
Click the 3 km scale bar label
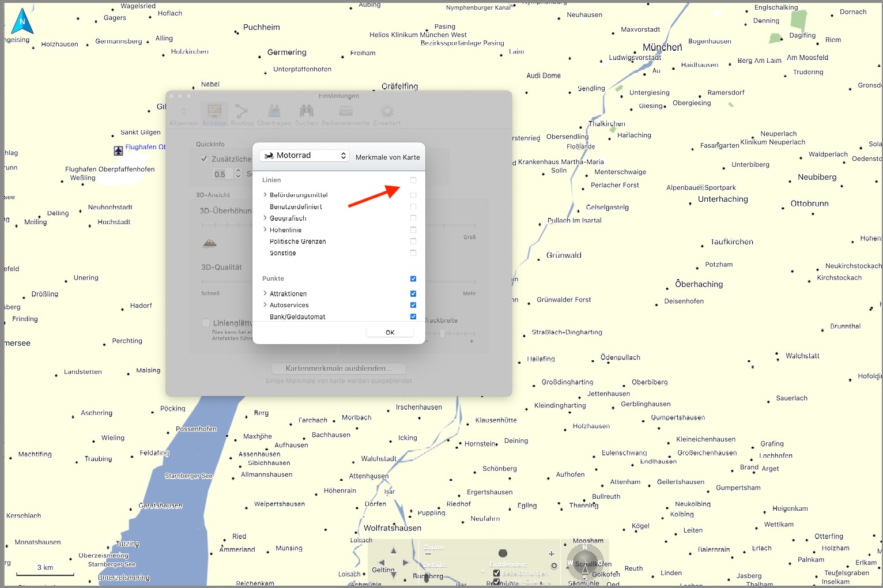coord(45,568)
